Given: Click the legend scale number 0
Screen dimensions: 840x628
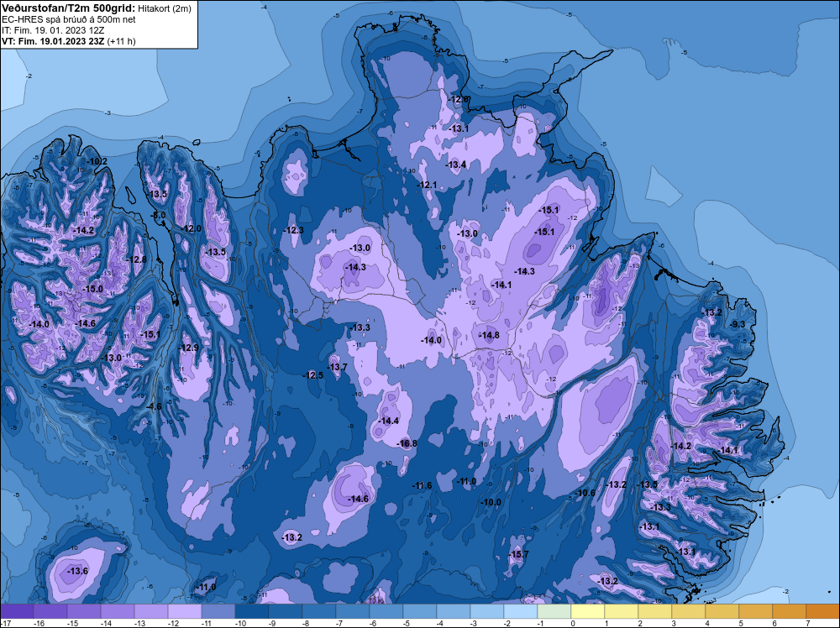Looking at the screenshot, I should (572, 623).
